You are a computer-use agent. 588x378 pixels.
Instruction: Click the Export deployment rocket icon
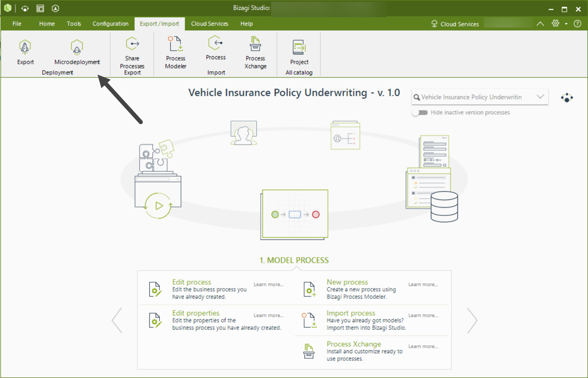25,47
